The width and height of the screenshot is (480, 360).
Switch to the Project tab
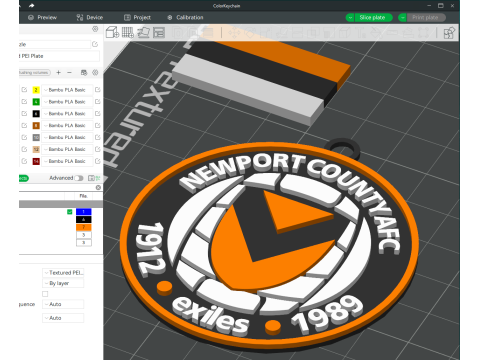[138, 17]
